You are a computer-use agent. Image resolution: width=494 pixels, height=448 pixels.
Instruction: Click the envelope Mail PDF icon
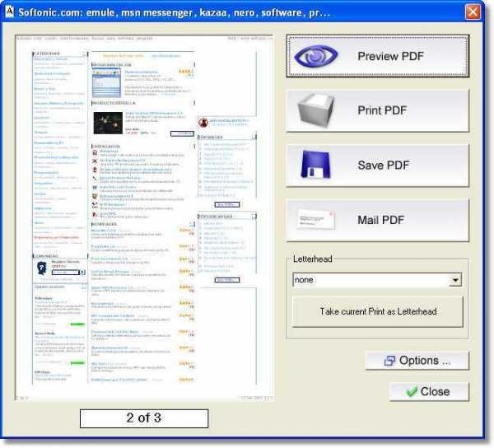click(x=315, y=219)
